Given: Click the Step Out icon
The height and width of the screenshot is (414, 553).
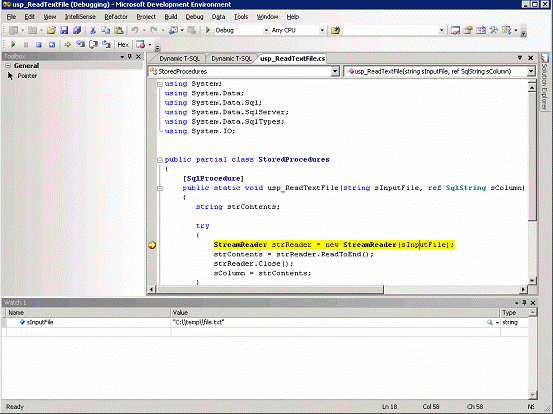Looking at the screenshot, I should [106, 44].
